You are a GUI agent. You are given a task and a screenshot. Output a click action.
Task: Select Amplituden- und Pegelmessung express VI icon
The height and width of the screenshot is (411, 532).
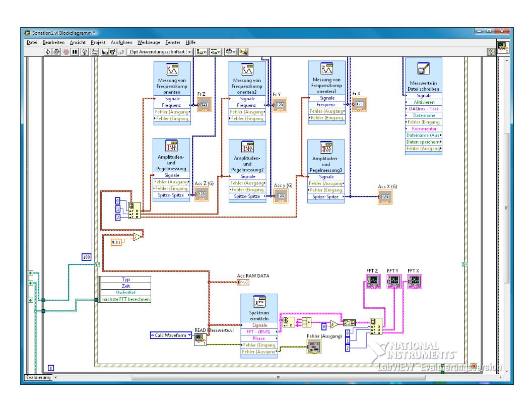(x=171, y=146)
